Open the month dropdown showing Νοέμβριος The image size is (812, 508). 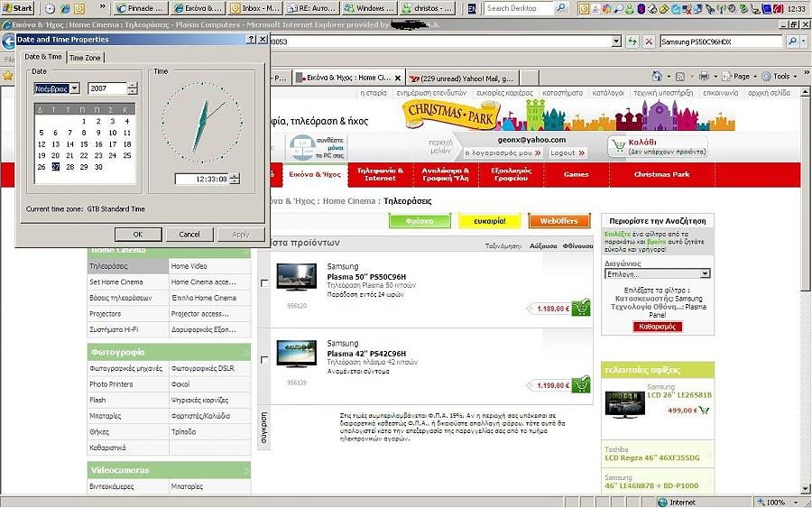pyautogui.click(x=75, y=88)
